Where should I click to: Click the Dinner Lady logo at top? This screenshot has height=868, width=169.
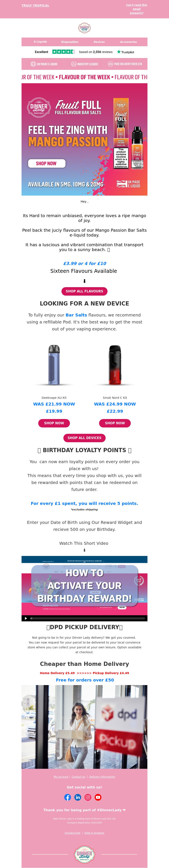[x=84, y=28]
